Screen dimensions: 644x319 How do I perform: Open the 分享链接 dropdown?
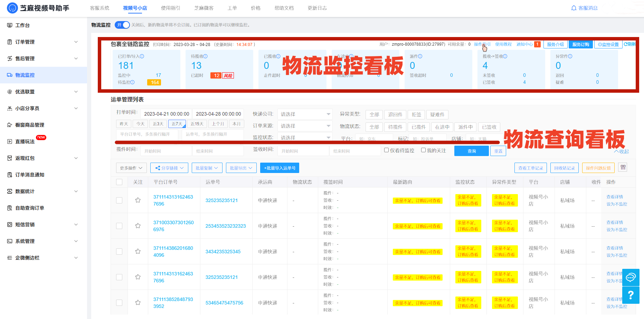pyautogui.click(x=169, y=168)
